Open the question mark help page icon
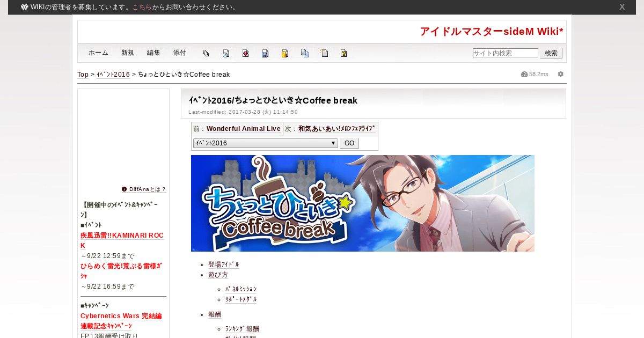Image resolution: width=644 pixels, height=338 pixels. pos(344,53)
